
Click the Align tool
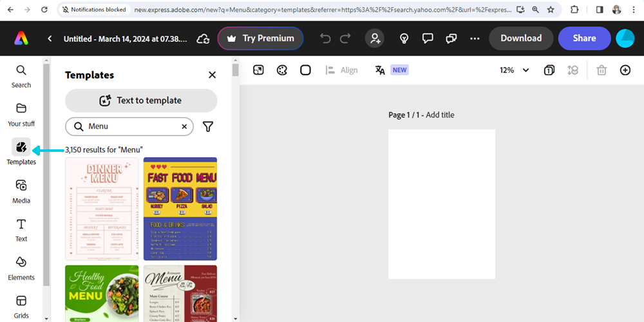pyautogui.click(x=341, y=70)
